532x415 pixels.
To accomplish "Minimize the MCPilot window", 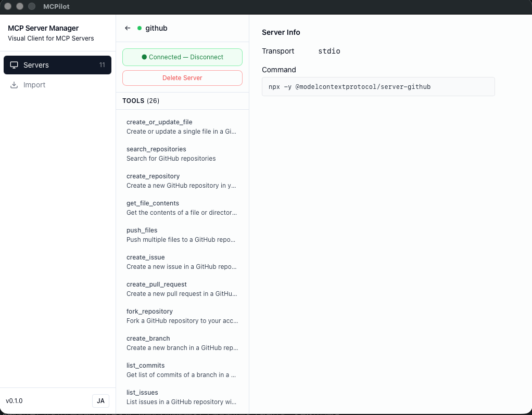I will point(20,6).
